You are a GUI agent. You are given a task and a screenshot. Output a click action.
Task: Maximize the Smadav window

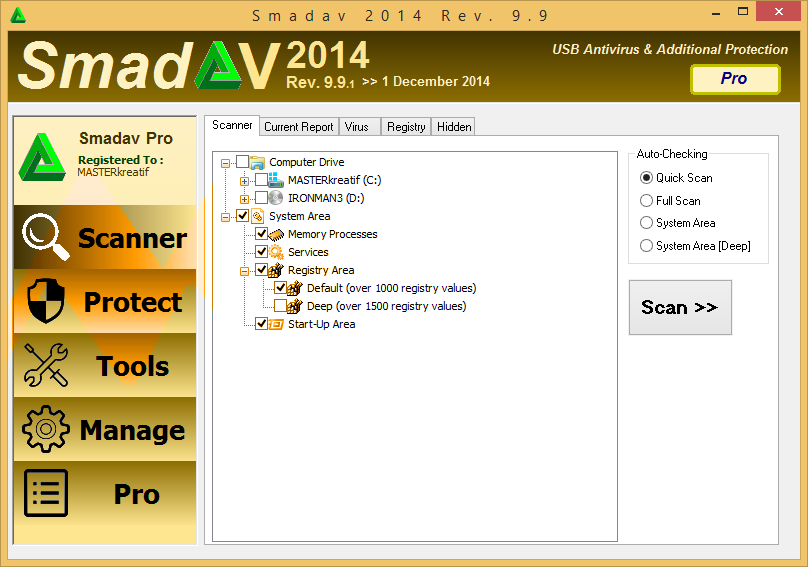[x=743, y=11]
